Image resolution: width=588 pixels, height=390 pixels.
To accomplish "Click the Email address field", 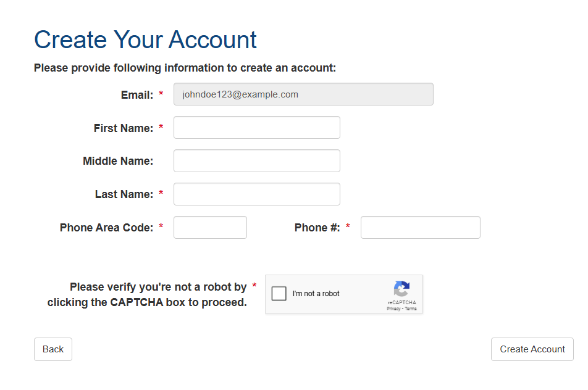I will [303, 94].
